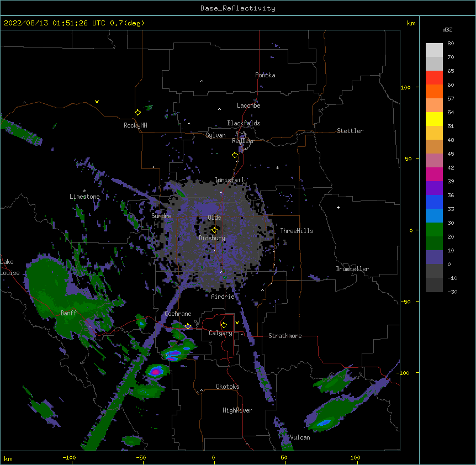The height and width of the screenshot is (465, 476).
Task: Select the Sylvan label
Action: coord(215,135)
